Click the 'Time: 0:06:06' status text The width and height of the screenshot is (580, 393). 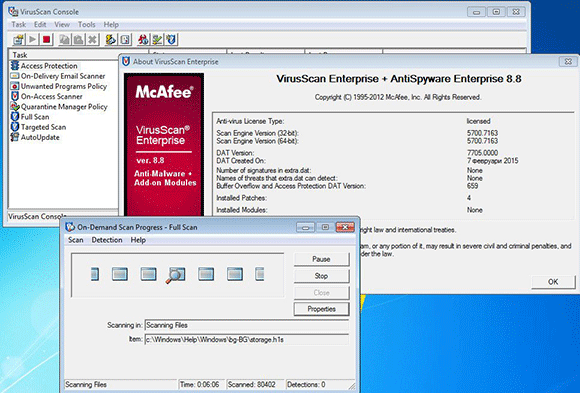coord(199,385)
